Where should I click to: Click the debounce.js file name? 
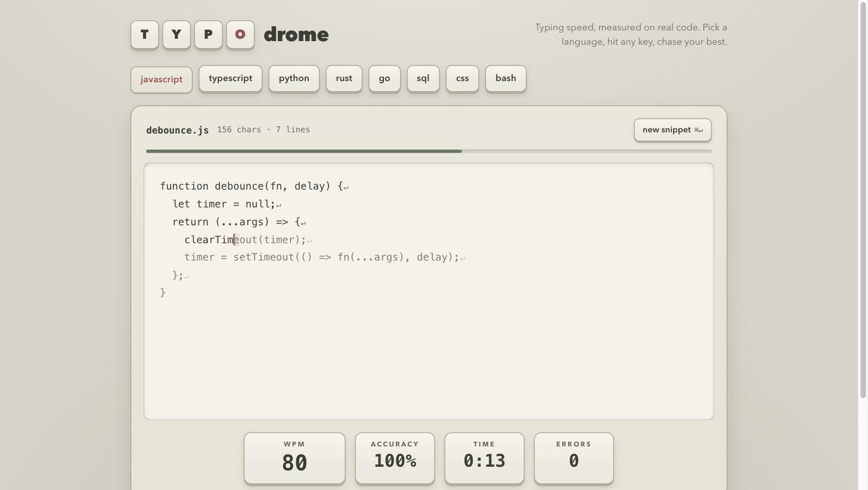(177, 131)
